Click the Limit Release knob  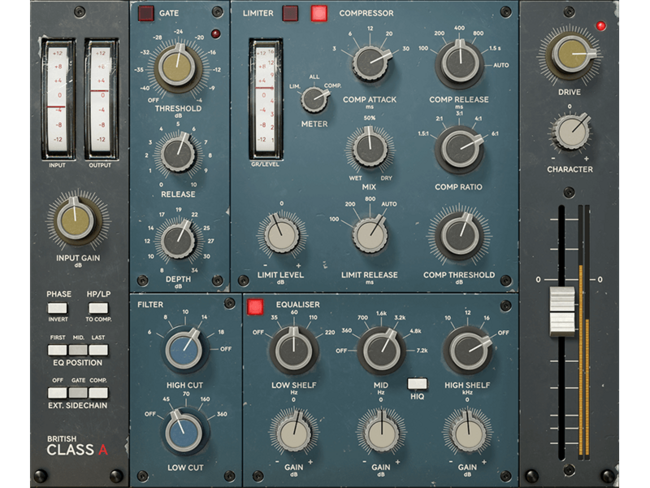click(370, 236)
